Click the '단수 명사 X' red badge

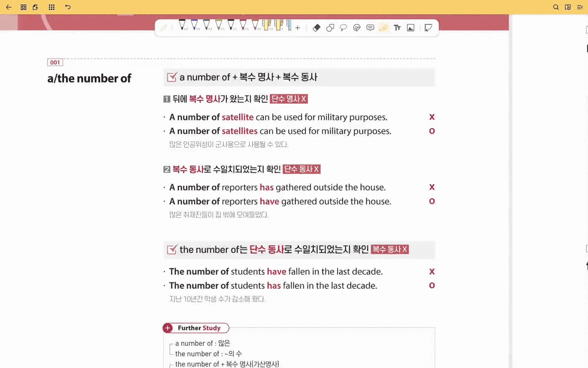tap(289, 99)
